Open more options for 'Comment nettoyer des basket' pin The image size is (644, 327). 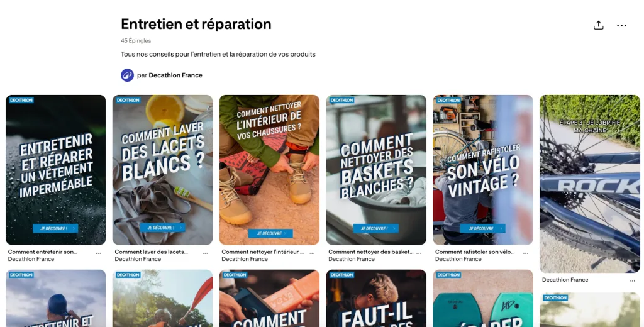pos(418,253)
